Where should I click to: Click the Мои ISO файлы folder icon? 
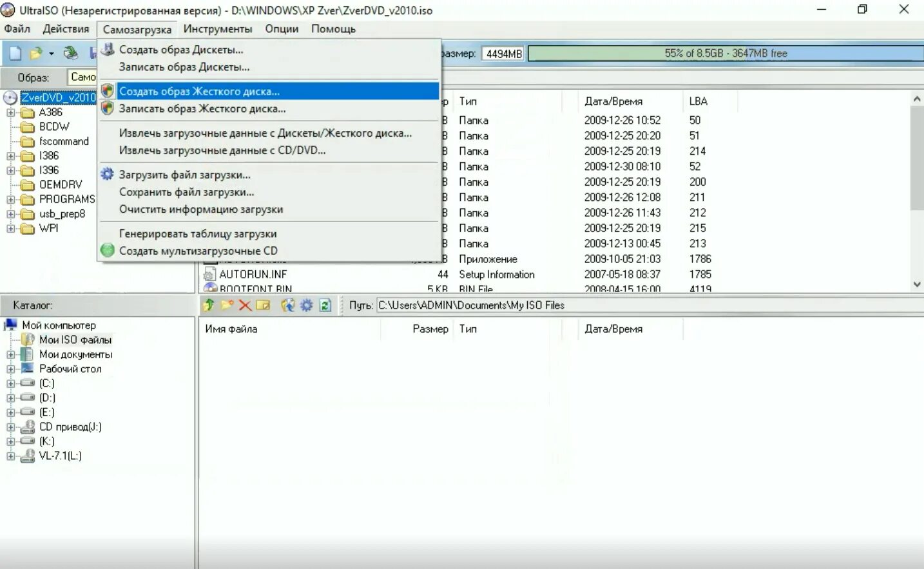(x=28, y=339)
